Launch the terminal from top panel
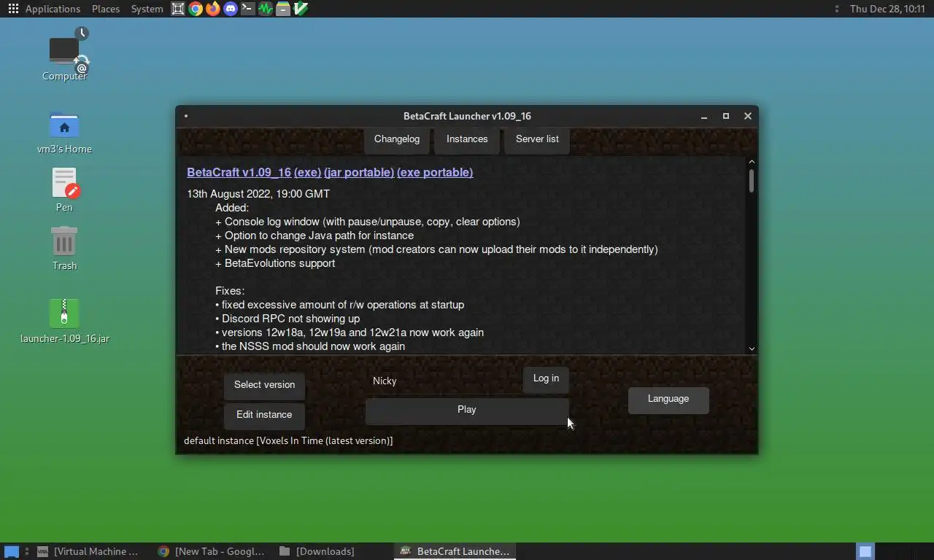934x560 pixels. (x=248, y=9)
